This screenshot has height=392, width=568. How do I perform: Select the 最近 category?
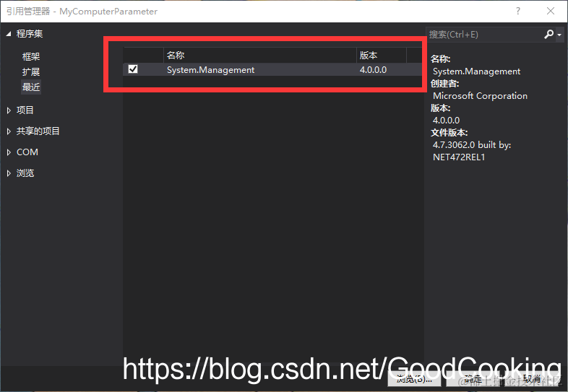click(x=31, y=87)
